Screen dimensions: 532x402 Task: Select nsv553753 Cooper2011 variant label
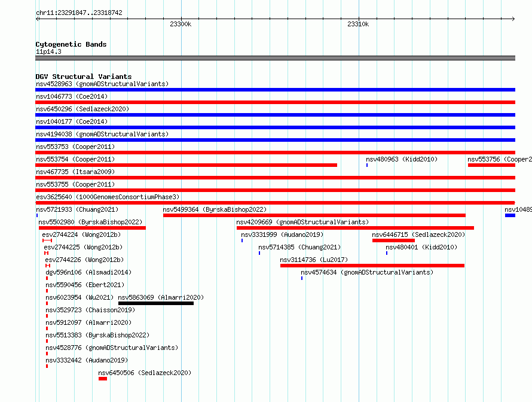[75, 147]
